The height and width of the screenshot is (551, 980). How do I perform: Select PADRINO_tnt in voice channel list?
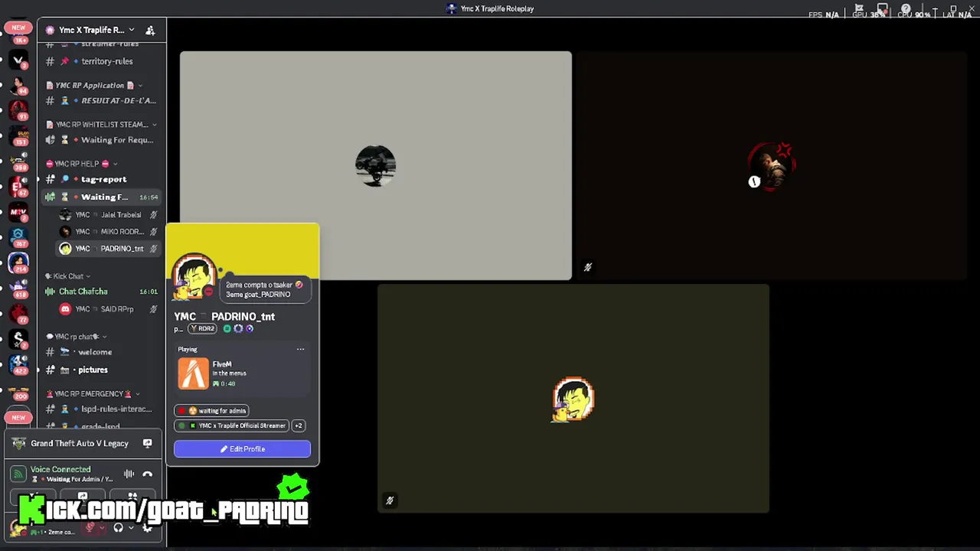point(108,249)
